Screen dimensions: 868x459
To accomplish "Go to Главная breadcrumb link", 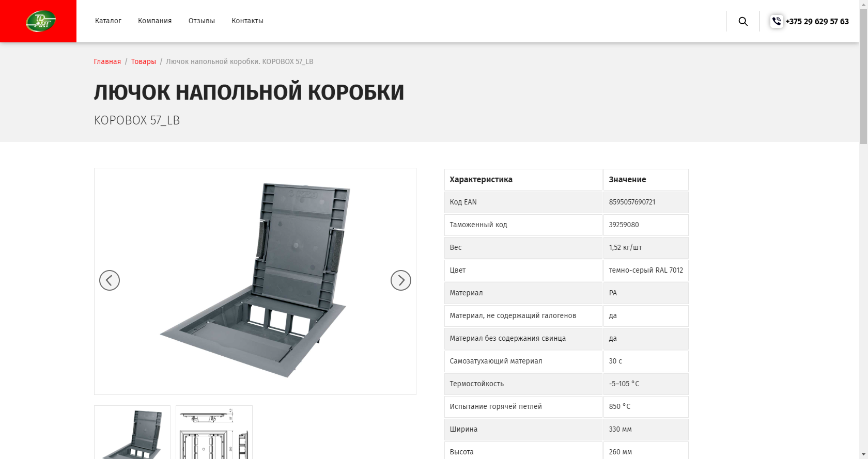I will tap(107, 61).
